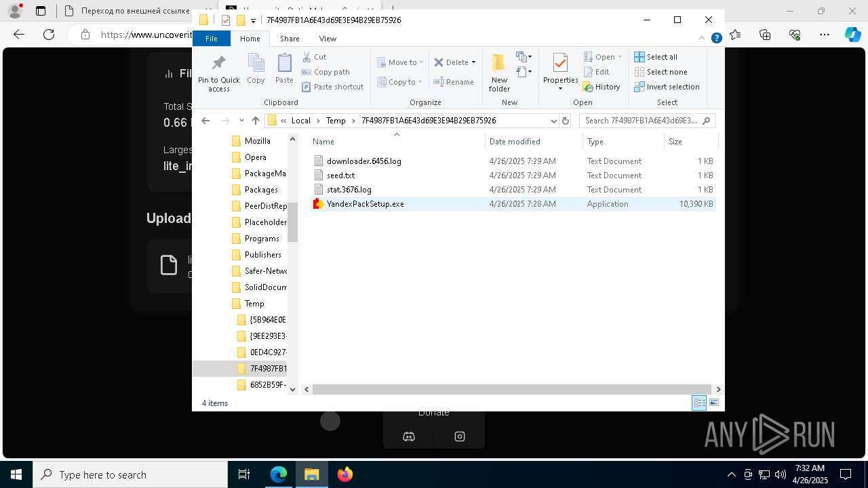Switch to Details view layout
868x488 pixels.
point(699,403)
